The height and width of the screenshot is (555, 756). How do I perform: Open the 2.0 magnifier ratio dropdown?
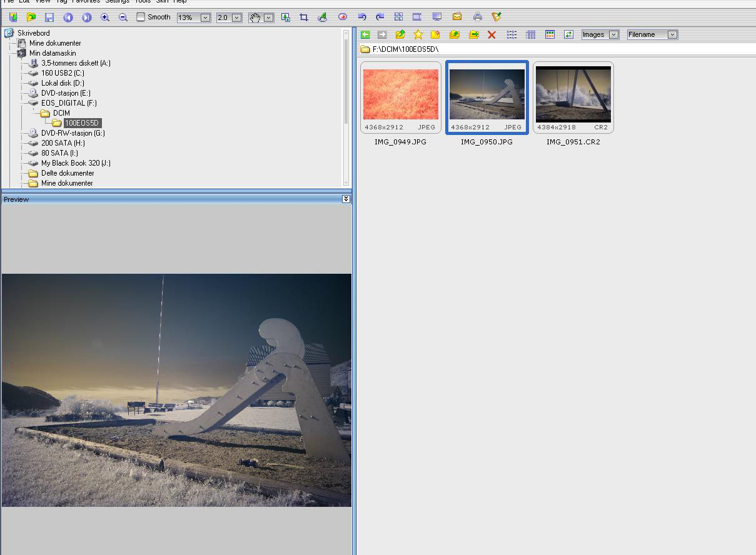pyautogui.click(x=236, y=17)
